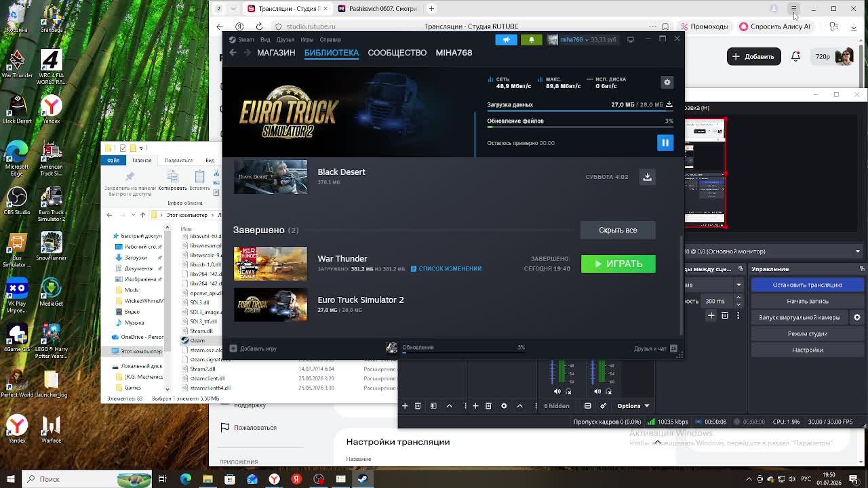Open Rutube notifications bell
The height and width of the screenshot is (488, 868).
coord(795,57)
